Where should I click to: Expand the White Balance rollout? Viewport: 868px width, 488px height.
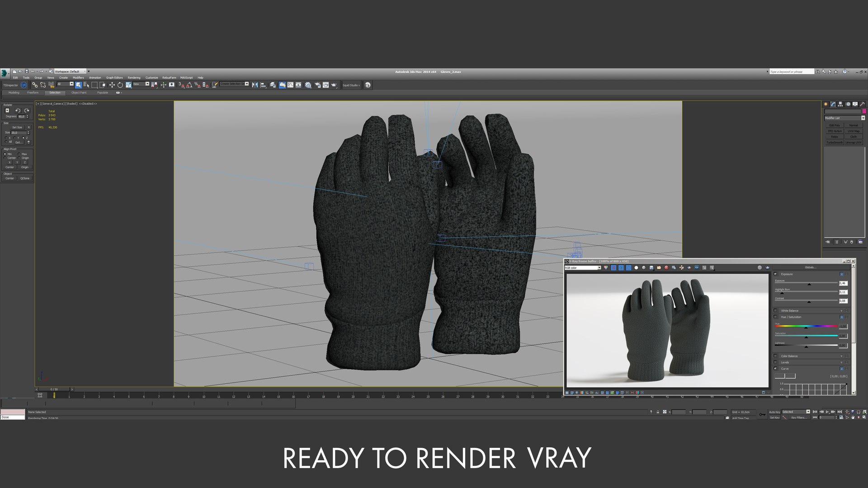click(841, 310)
